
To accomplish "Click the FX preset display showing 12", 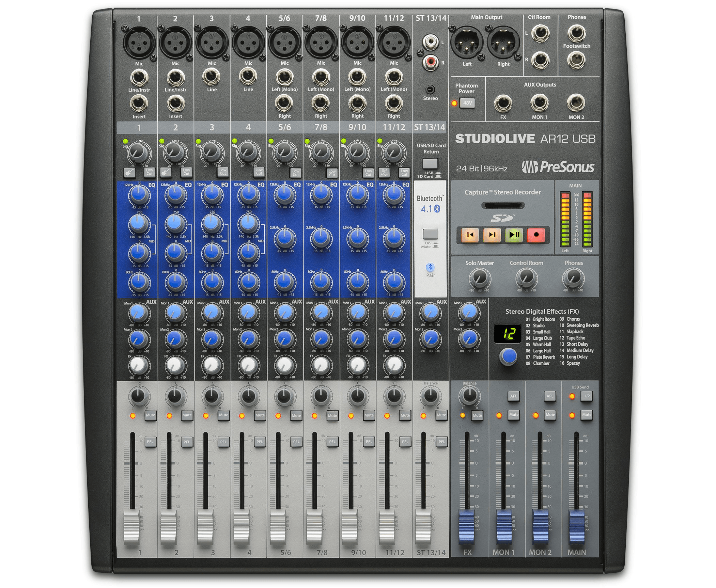I will pyautogui.click(x=508, y=333).
